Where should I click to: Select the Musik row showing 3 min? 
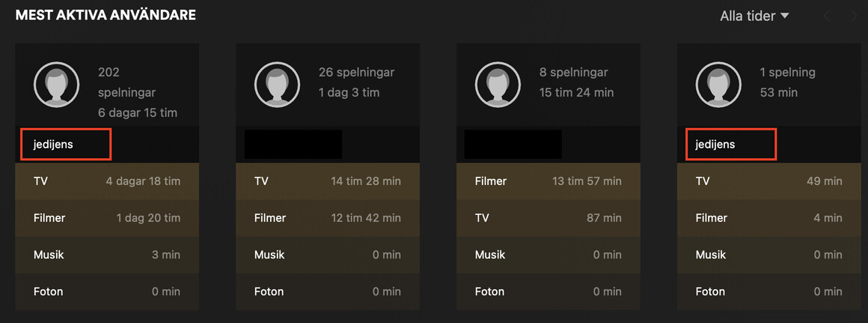[x=107, y=255]
